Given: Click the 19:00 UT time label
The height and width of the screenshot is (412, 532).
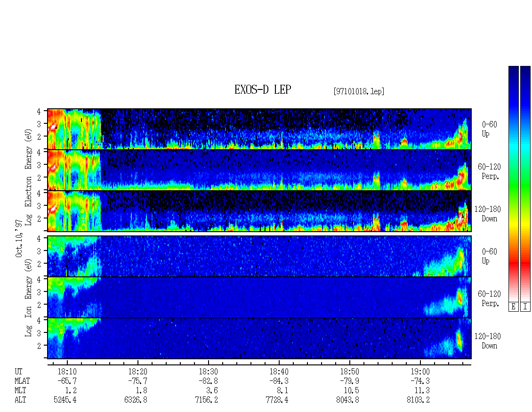Looking at the screenshot, I should tap(420, 372).
